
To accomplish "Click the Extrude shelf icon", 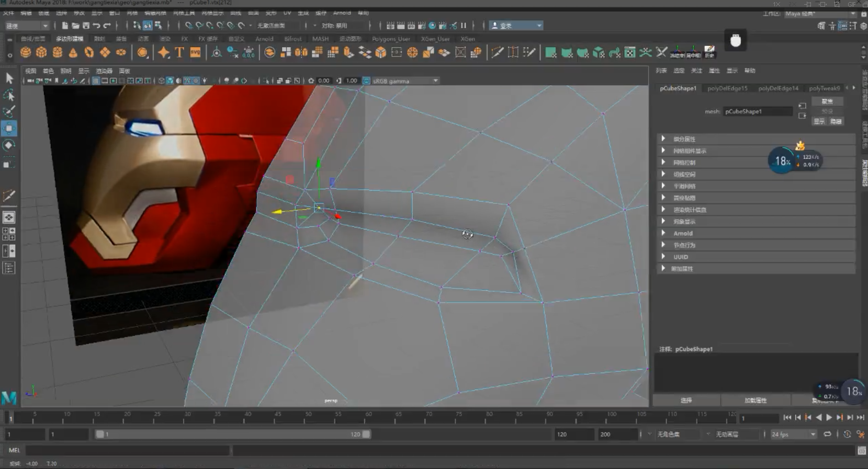I will 348,52.
